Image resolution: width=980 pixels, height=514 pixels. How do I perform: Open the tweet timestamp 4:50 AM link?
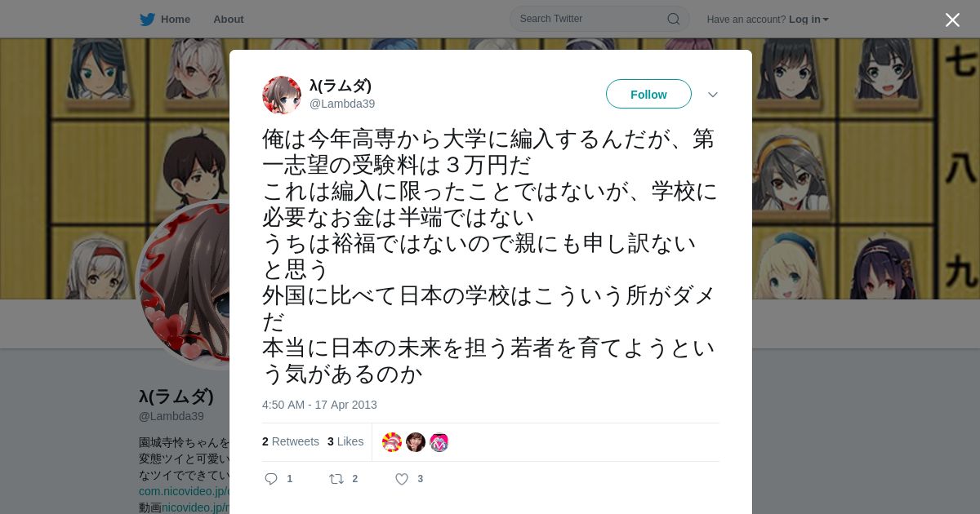[319, 405]
